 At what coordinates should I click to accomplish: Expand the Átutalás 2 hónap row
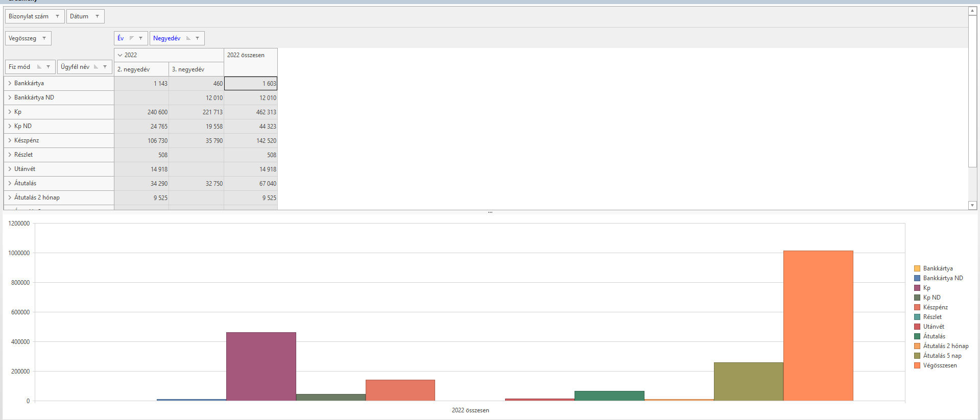click(10, 197)
